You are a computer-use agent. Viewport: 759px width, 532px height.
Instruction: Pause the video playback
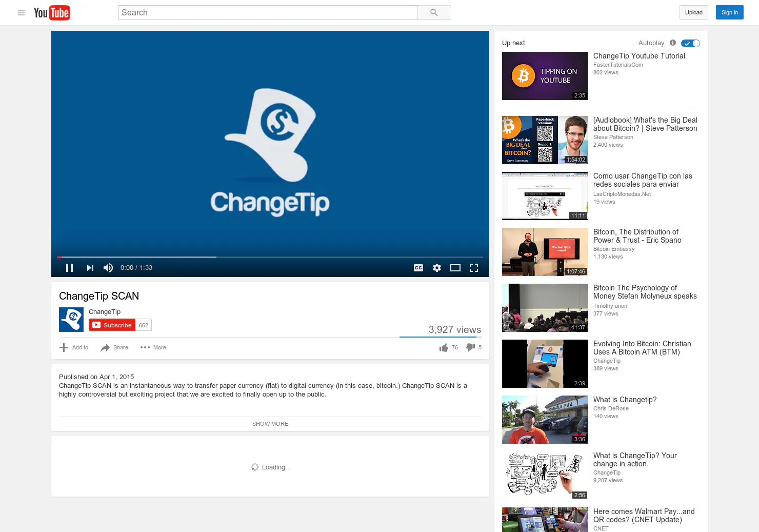[x=70, y=268]
